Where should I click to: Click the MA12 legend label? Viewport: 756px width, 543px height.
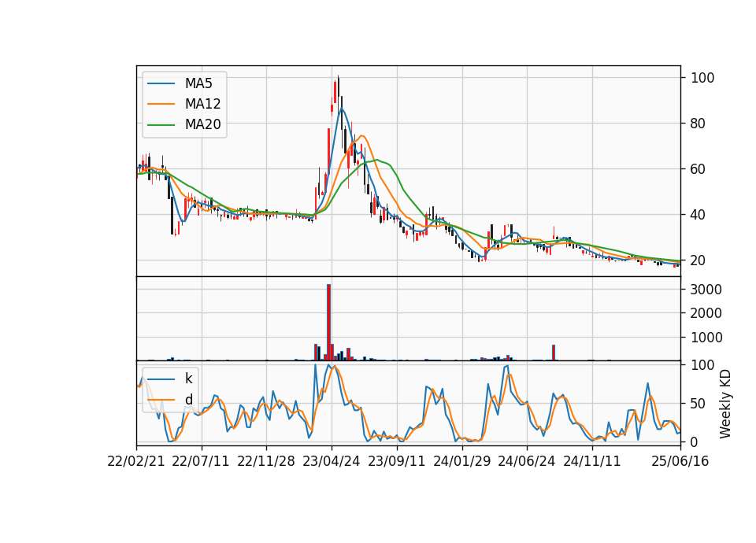click(x=202, y=104)
